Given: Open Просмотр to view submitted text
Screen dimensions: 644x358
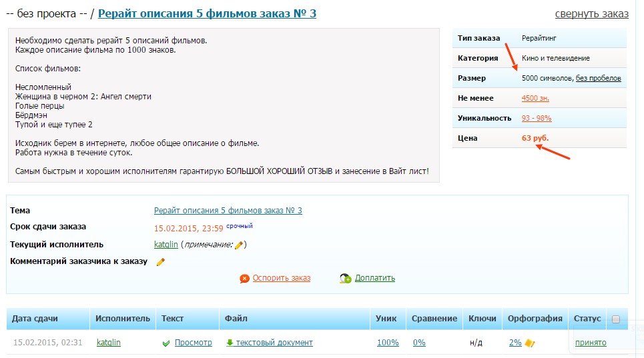Looking at the screenshot, I should [x=194, y=343].
